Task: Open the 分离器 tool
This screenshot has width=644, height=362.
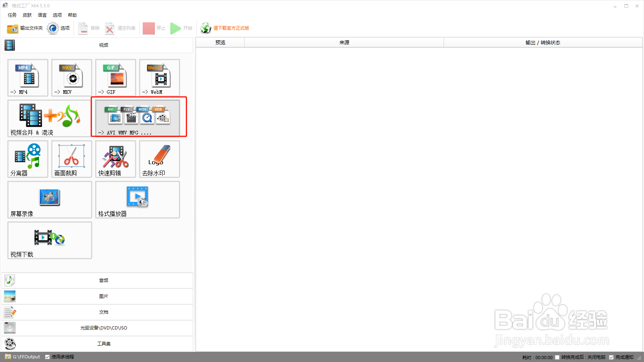Action: tap(28, 159)
